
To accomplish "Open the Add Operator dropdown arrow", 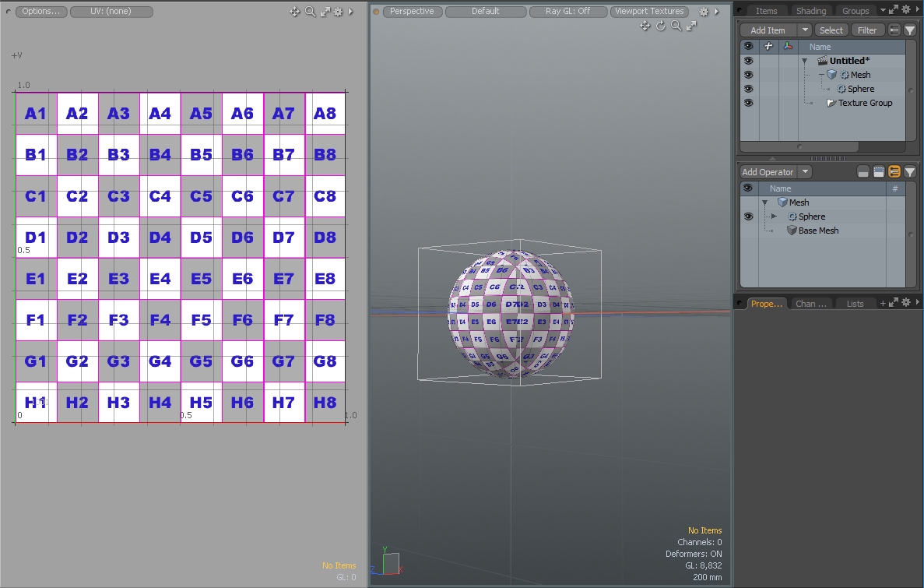I will coord(805,172).
